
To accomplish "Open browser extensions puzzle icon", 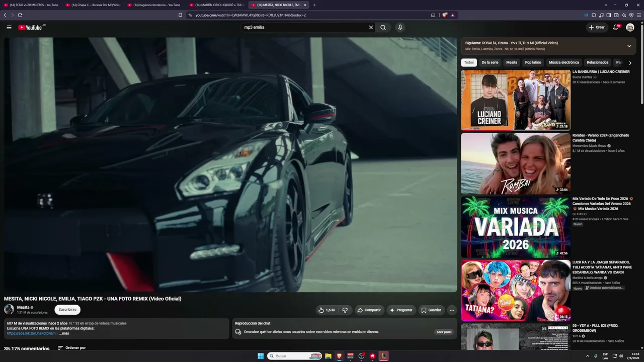I will (594, 15).
